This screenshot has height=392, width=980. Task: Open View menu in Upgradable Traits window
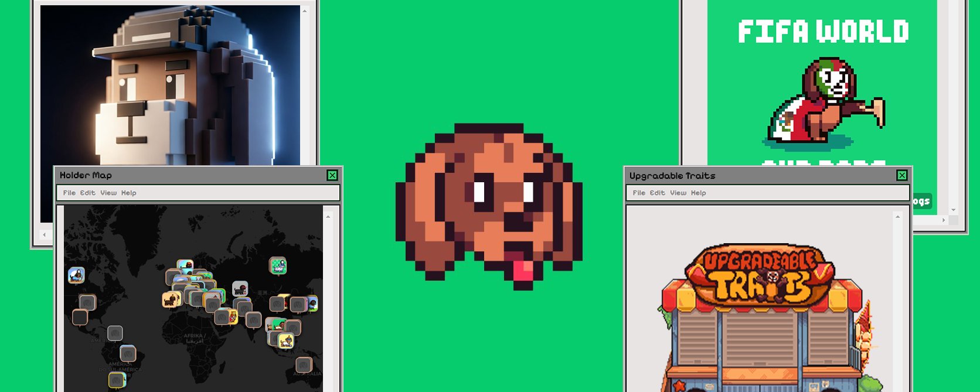pos(678,193)
